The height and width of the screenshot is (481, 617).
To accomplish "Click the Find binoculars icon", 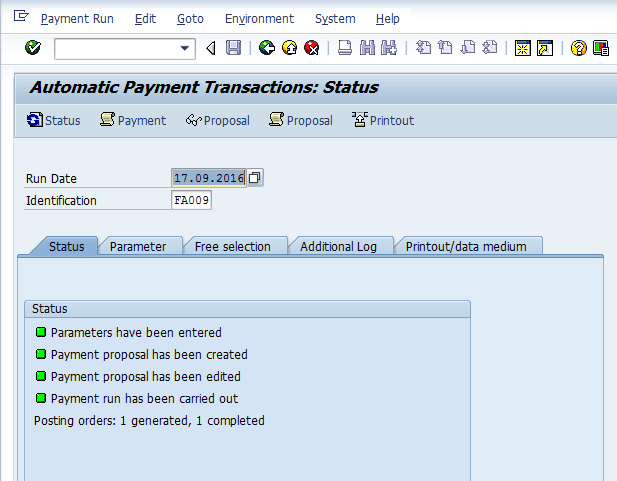I will coord(367,48).
